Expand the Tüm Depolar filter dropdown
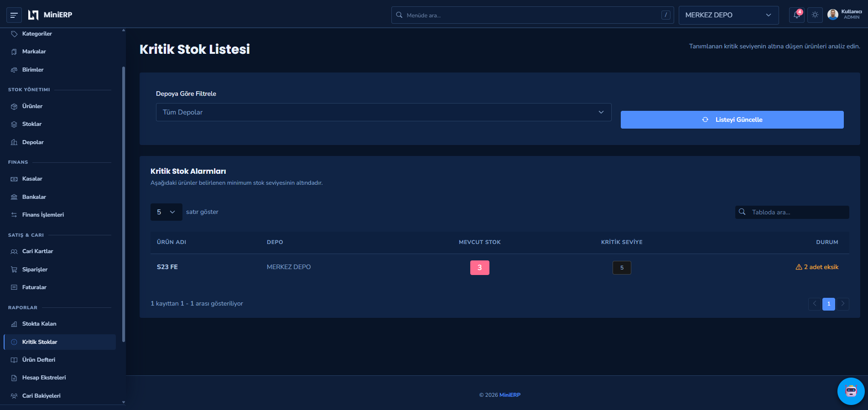This screenshot has width=868, height=410. point(384,112)
